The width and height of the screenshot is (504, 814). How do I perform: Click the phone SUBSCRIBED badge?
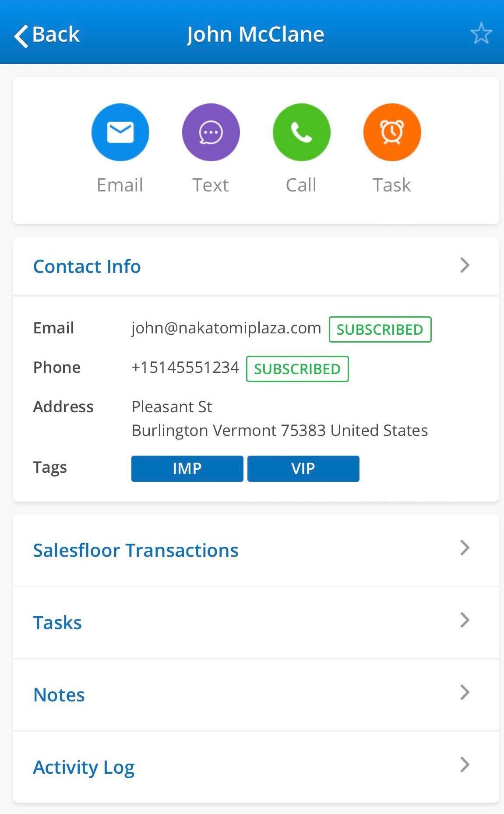pos(297,369)
